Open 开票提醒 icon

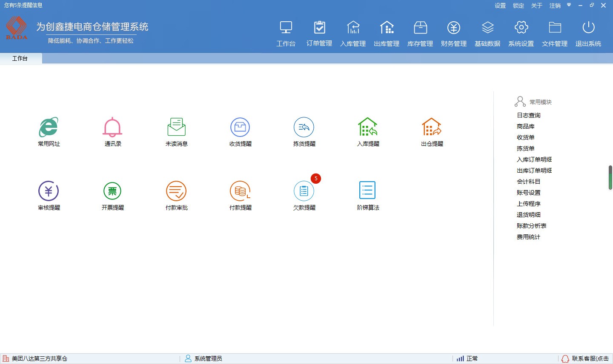pyautogui.click(x=112, y=191)
